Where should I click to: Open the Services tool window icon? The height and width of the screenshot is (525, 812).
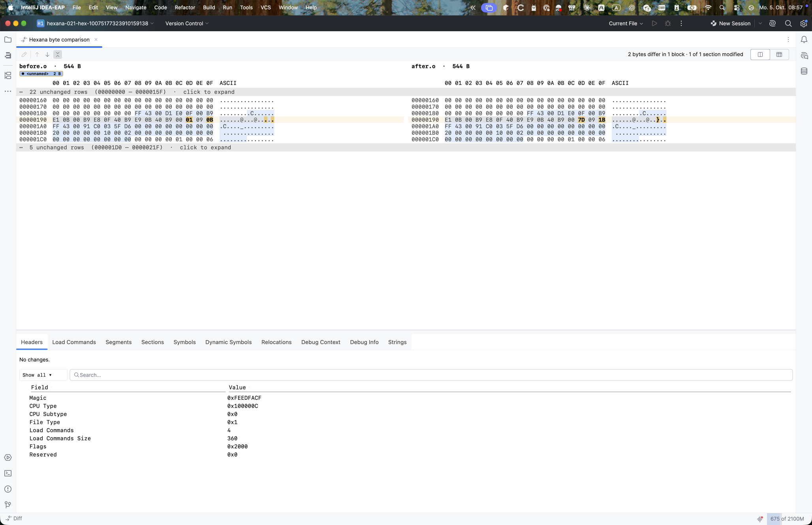[x=8, y=457]
